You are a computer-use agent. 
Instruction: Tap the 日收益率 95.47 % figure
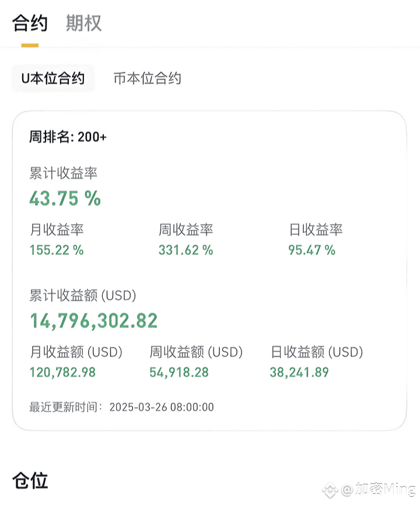coord(311,250)
